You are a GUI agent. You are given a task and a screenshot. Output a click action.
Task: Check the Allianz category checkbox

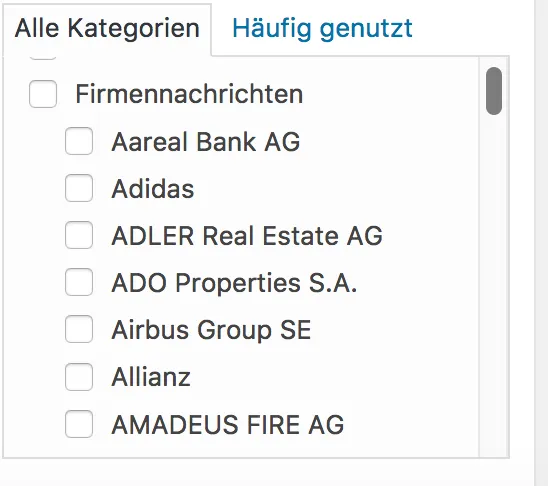click(79, 377)
